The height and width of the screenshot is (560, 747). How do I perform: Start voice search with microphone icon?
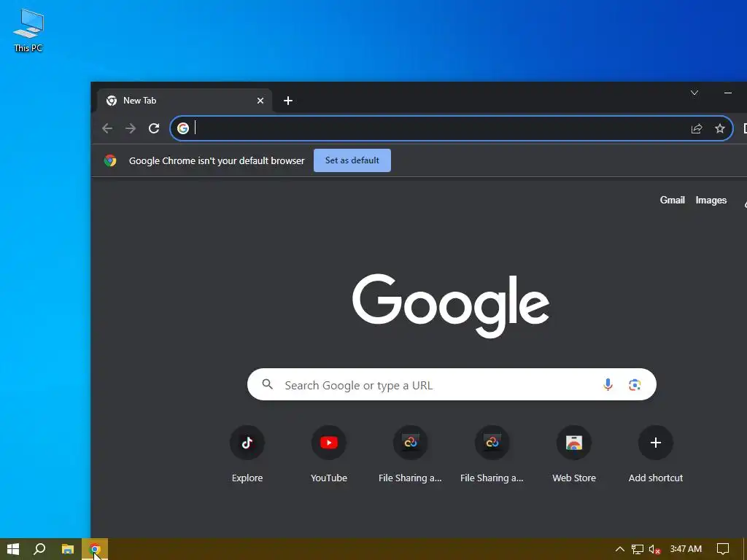coord(608,384)
